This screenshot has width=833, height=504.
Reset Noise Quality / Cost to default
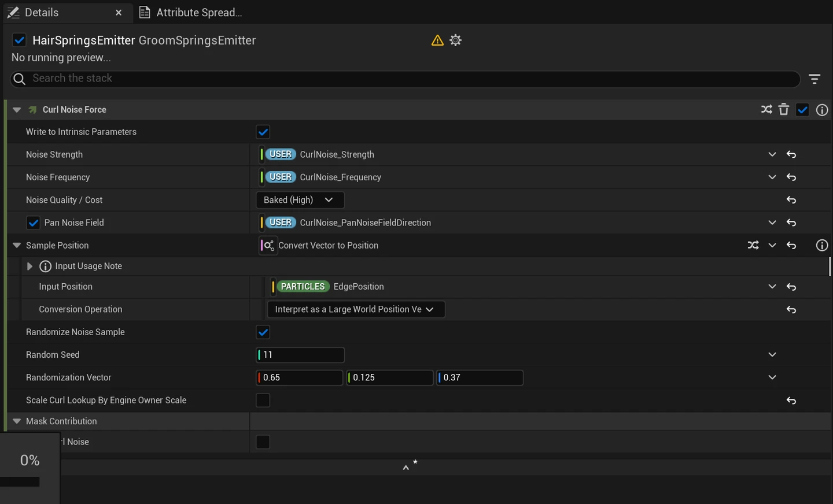[791, 200]
